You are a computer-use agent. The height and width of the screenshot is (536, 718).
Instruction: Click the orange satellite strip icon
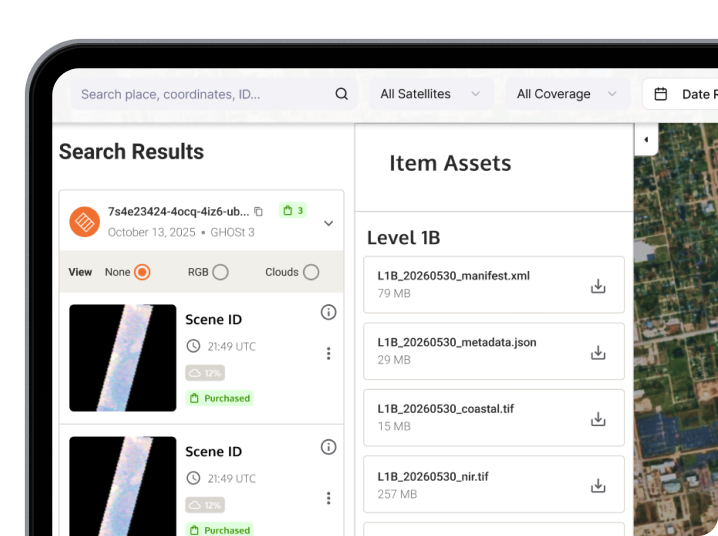click(85, 222)
